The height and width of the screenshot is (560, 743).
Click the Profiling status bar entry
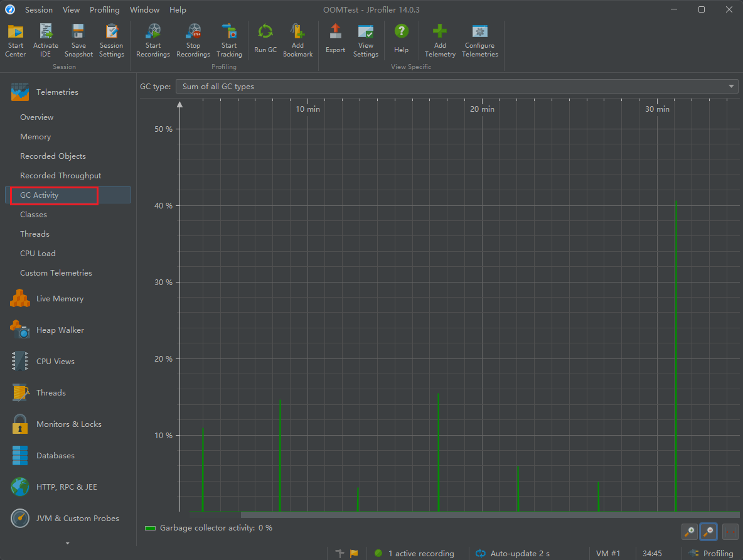click(x=711, y=553)
